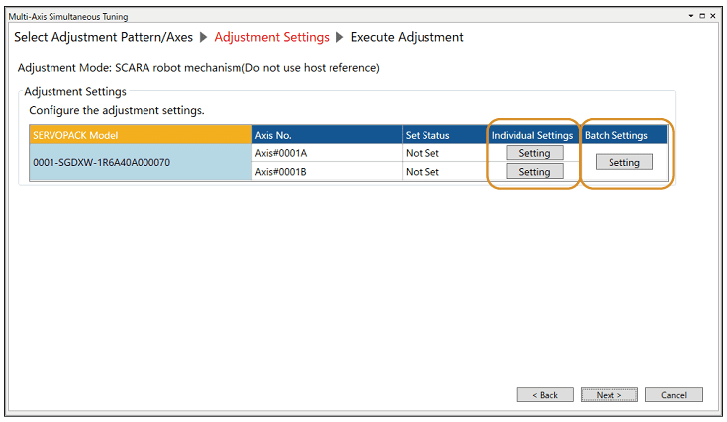Click the Batch Settings column header

(x=616, y=135)
